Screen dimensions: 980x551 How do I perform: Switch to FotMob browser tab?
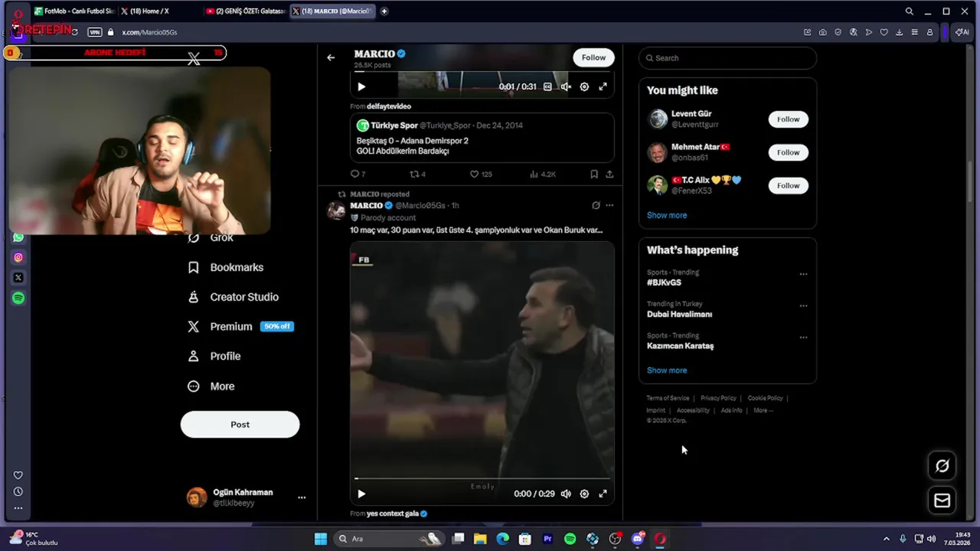click(x=73, y=11)
